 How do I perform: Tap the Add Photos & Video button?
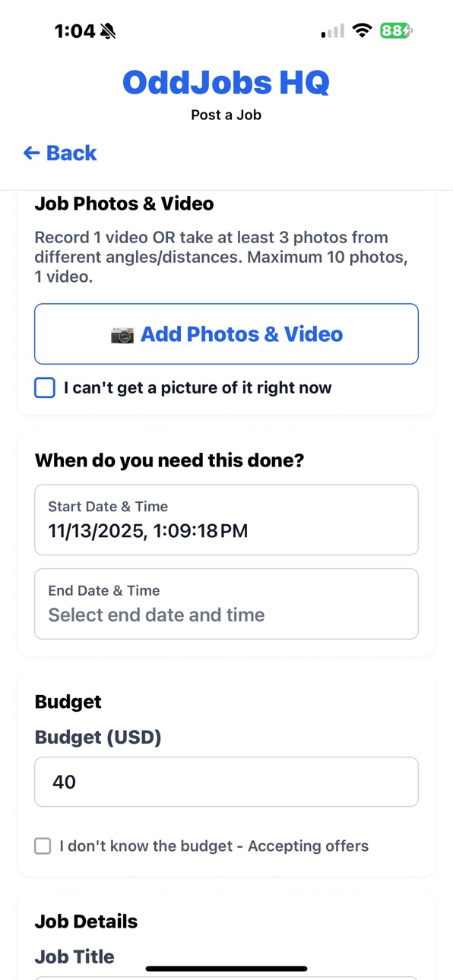click(x=226, y=334)
